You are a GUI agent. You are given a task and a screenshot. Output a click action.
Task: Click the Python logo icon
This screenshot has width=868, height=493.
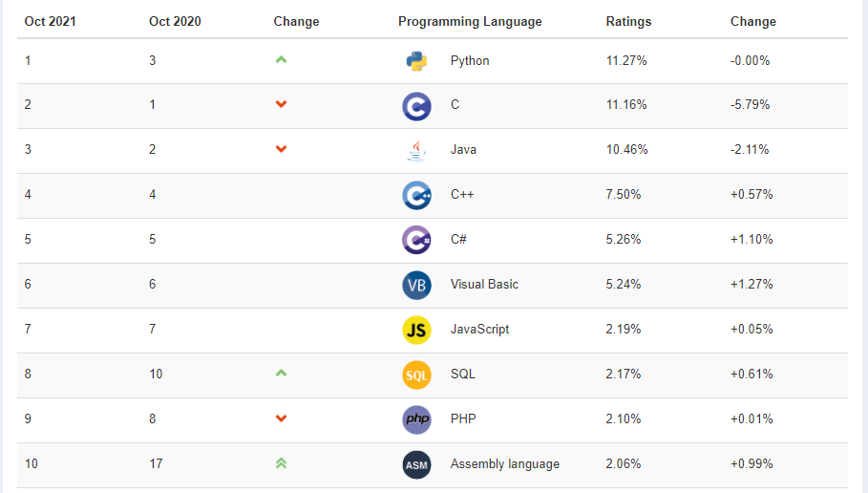pyautogui.click(x=416, y=61)
